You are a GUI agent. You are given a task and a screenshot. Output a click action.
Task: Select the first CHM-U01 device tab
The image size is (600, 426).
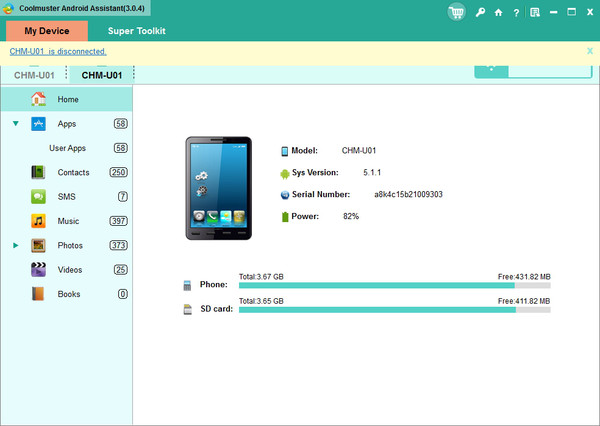coord(33,75)
